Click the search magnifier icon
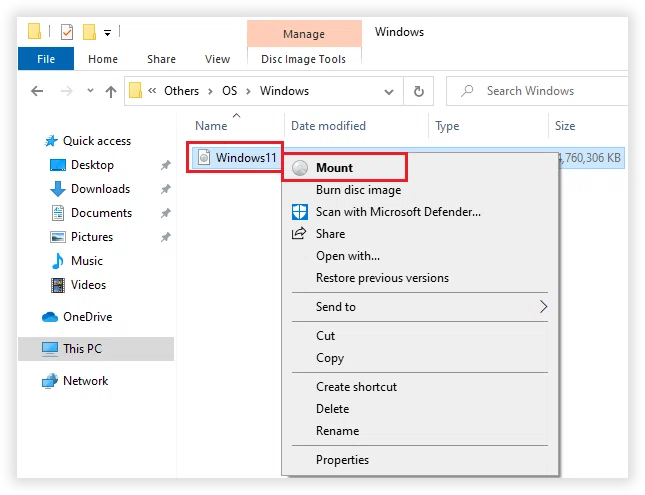Image resolution: width=645 pixels, height=495 pixels. click(467, 91)
